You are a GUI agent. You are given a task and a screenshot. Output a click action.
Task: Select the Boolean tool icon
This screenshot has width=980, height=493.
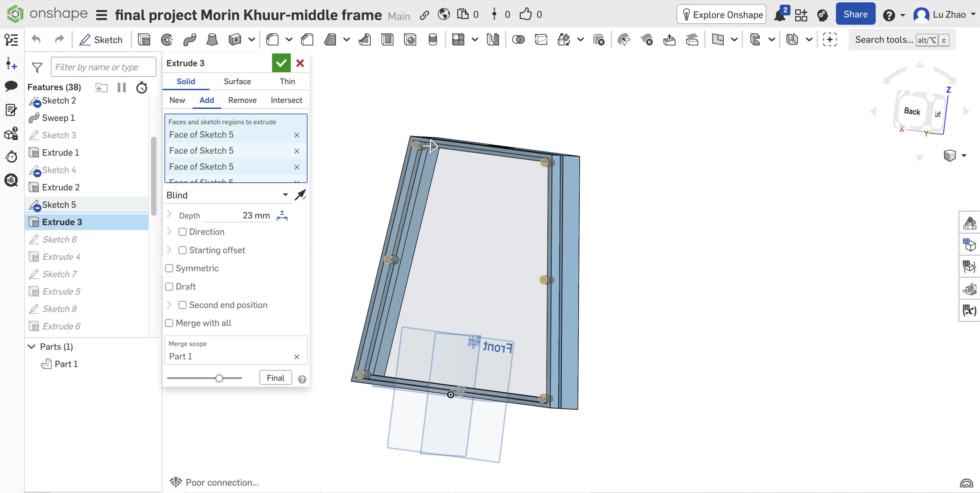click(x=518, y=40)
